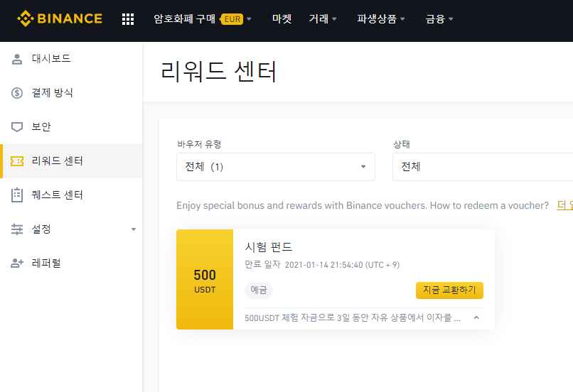
Task: Click the 만료 일자 expiry date text
Action: coord(322,265)
